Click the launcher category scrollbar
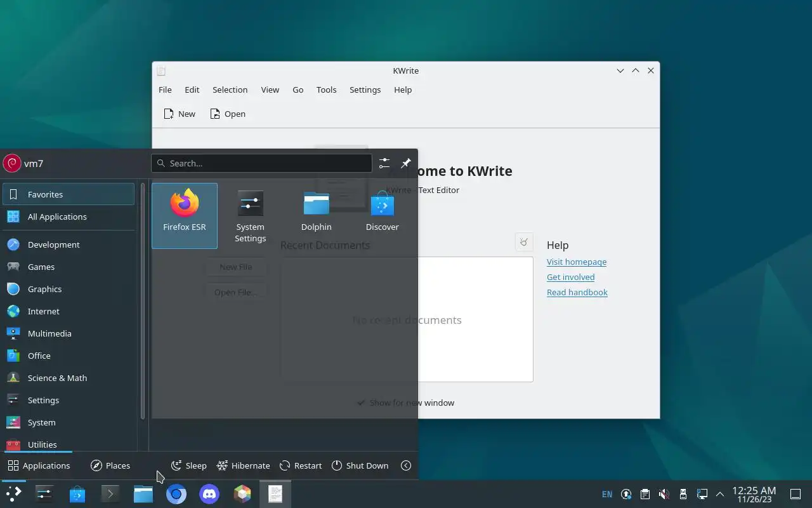 click(x=143, y=302)
